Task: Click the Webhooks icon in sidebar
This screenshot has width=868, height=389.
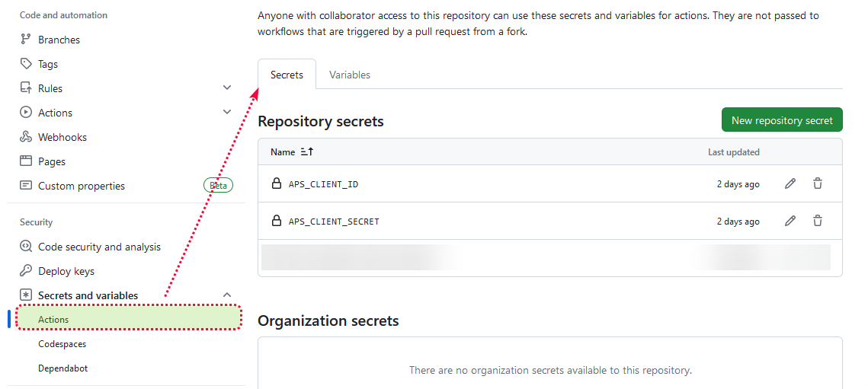Action: 26,137
